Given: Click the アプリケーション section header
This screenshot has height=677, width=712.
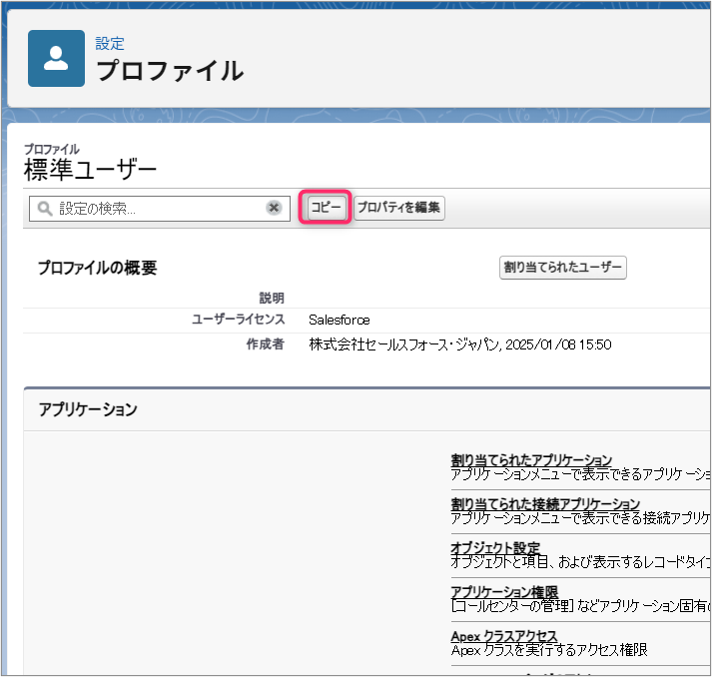Looking at the screenshot, I should click(x=88, y=409).
